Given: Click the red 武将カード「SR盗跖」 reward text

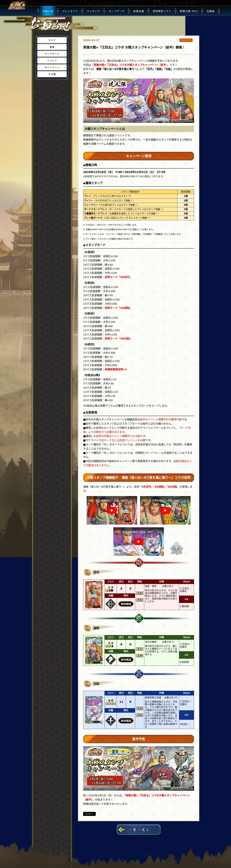Looking at the screenshot, I should pos(118,308).
